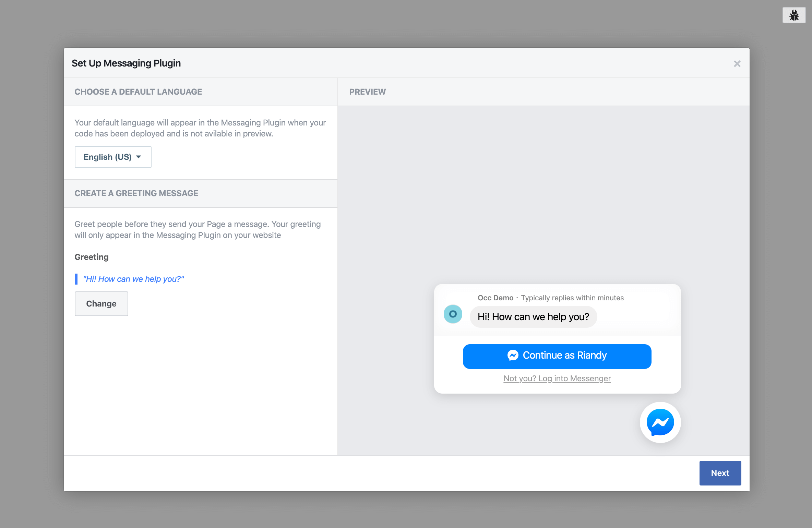Open the Not you? Log into Messenger link
The height and width of the screenshot is (528, 812).
[557, 378]
